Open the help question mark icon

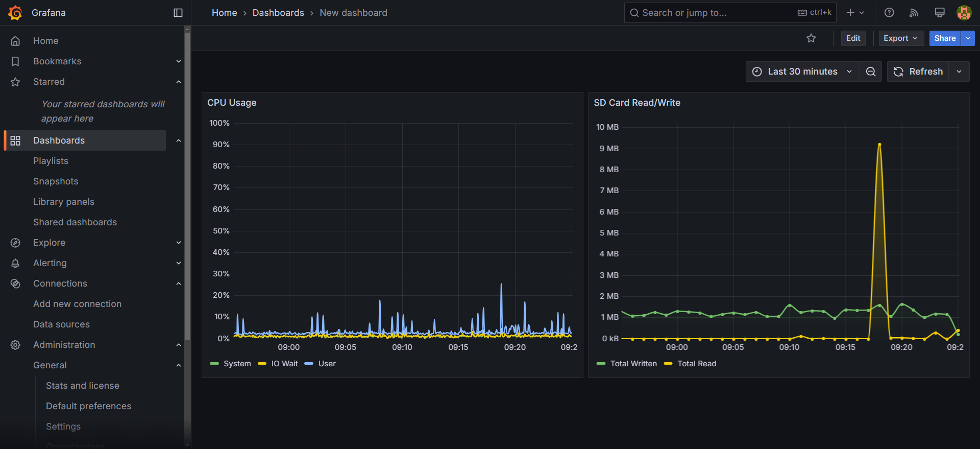click(x=889, y=13)
